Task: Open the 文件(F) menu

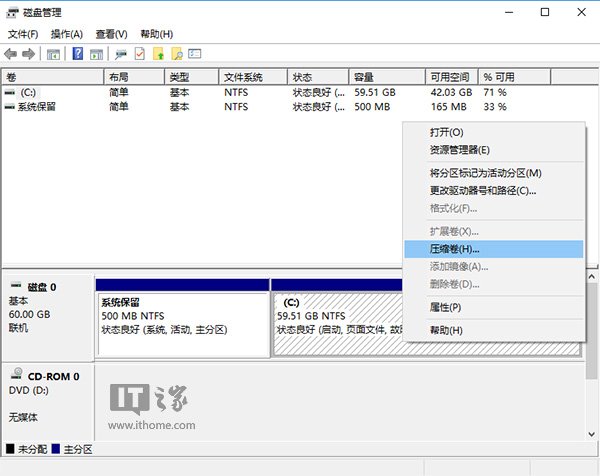Action: coord(23,34)
